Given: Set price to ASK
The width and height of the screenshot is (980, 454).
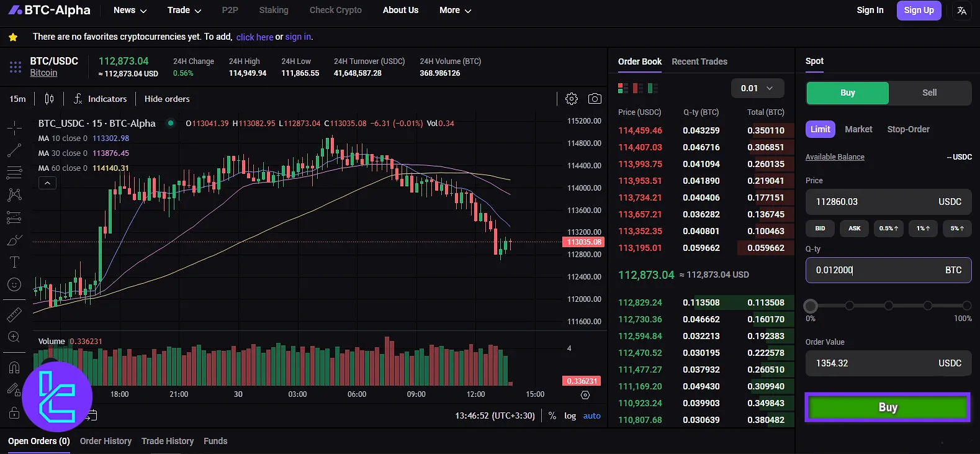Looking at the screenshot, I should tap(854, 229).
